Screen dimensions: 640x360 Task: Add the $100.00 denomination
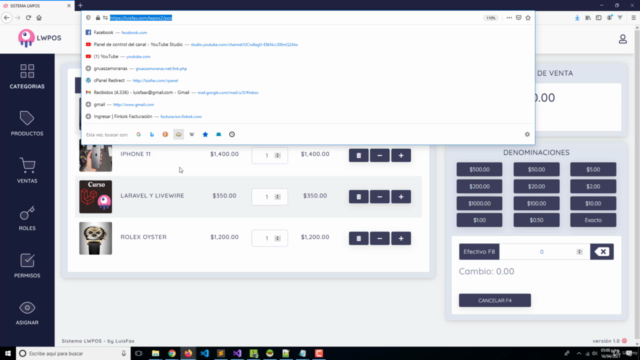click(x=536, y=203)
